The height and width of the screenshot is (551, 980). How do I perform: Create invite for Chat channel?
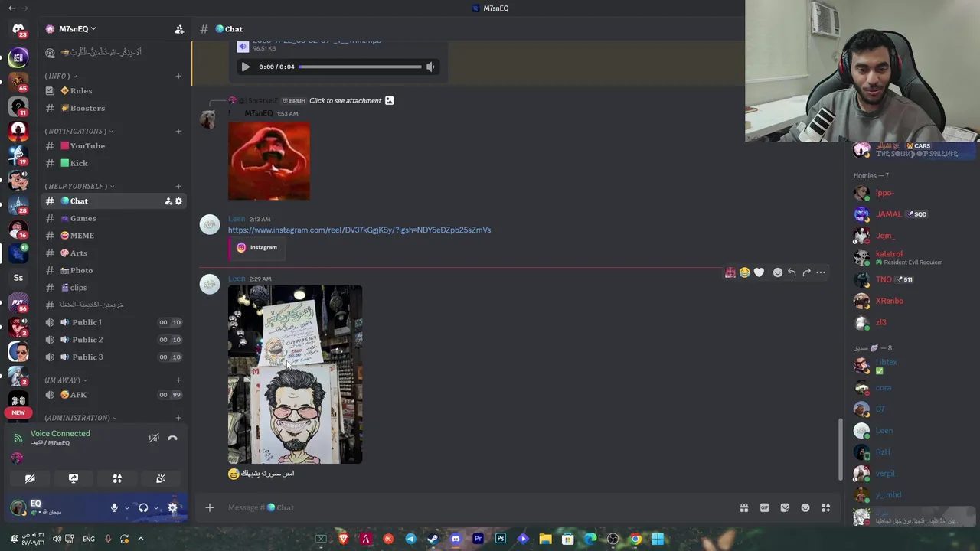click(x=168, y=201)
